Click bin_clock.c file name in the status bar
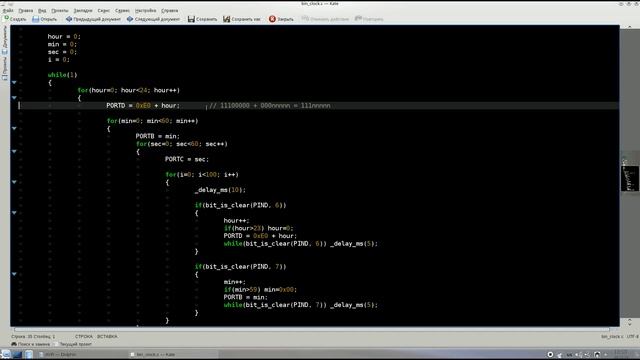640x360 pixels. click(612, 337)
